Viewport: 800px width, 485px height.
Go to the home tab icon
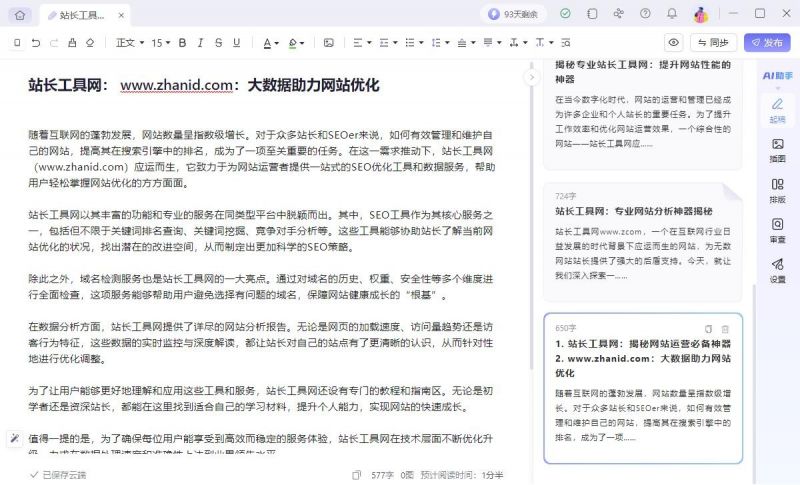20,15
